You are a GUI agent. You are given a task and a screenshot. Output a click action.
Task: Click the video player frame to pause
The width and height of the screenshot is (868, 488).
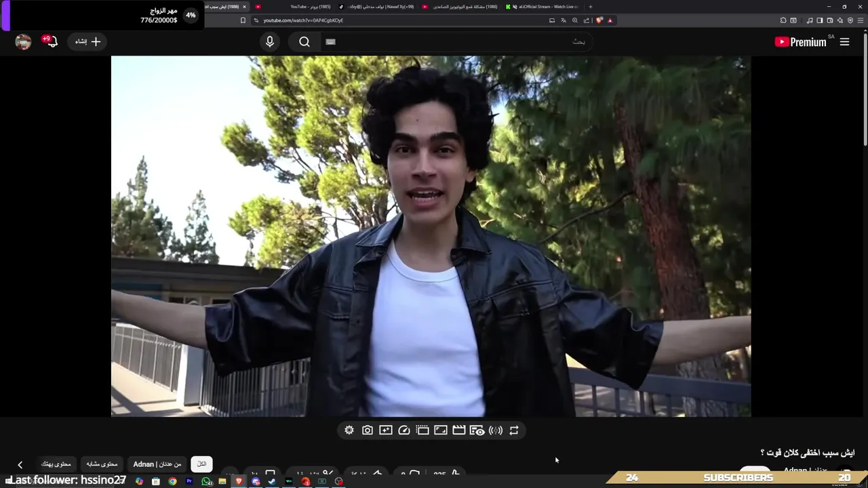tap(431, 236)
